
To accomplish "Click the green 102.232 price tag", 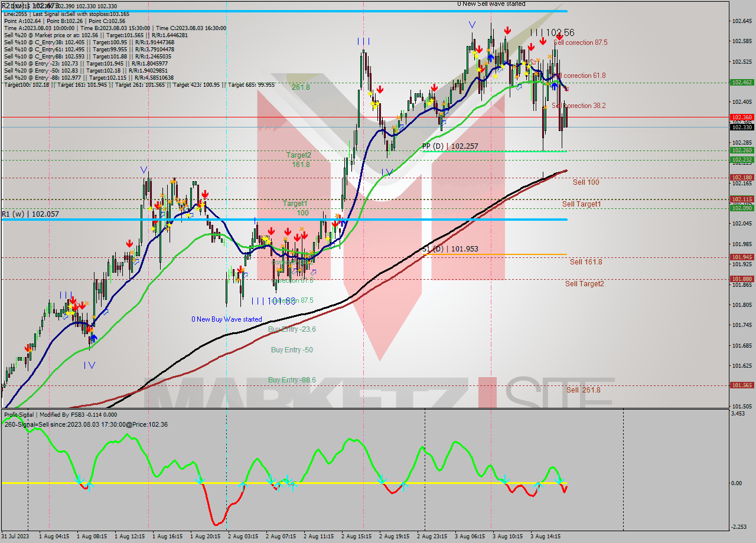I will pos(741,159).
